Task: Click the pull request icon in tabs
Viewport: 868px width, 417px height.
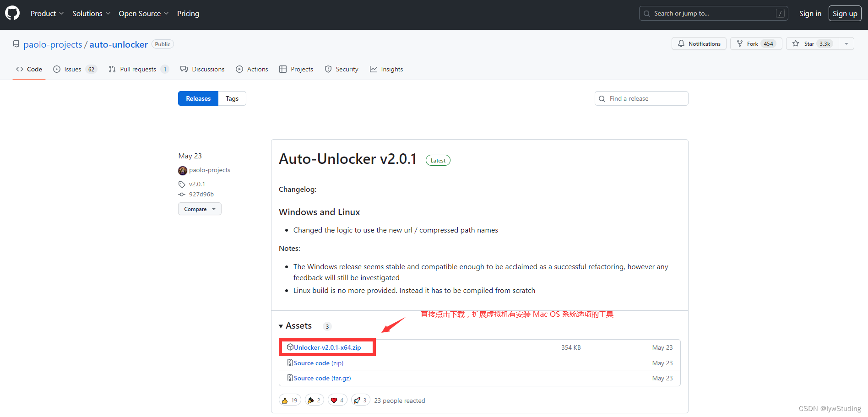Action: coord(112,69)
